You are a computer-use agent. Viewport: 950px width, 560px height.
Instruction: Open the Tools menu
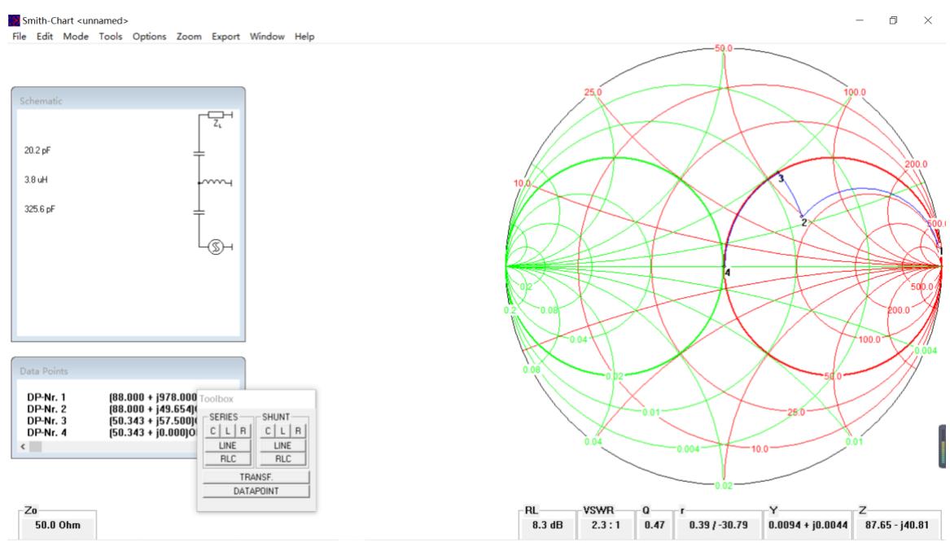(x=112, y=37)
